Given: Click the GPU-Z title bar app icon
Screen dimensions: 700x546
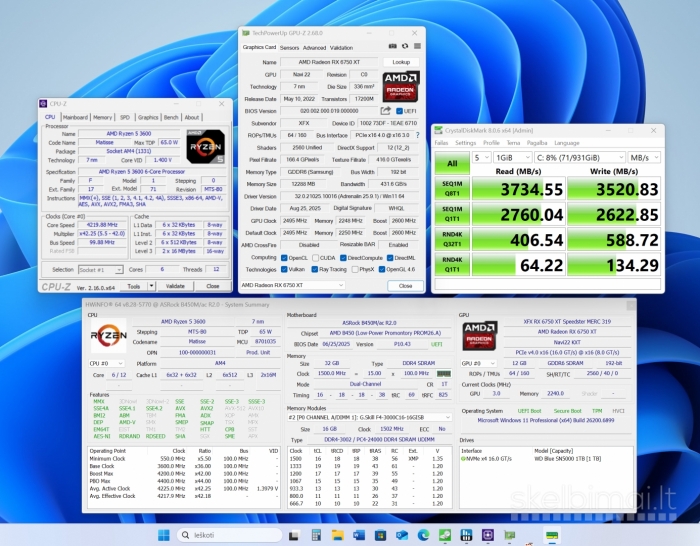Looking at the screenshot, I should 246,33.
